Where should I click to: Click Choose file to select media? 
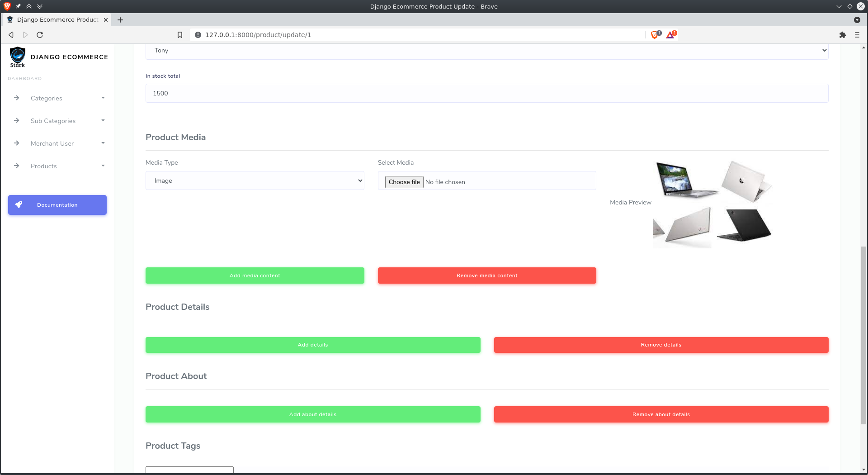404,182
